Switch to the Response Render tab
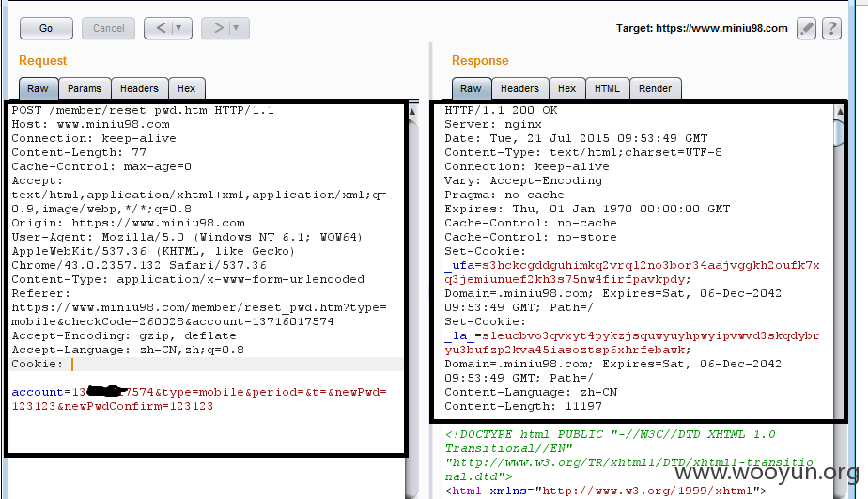 [x=655, y=88]
